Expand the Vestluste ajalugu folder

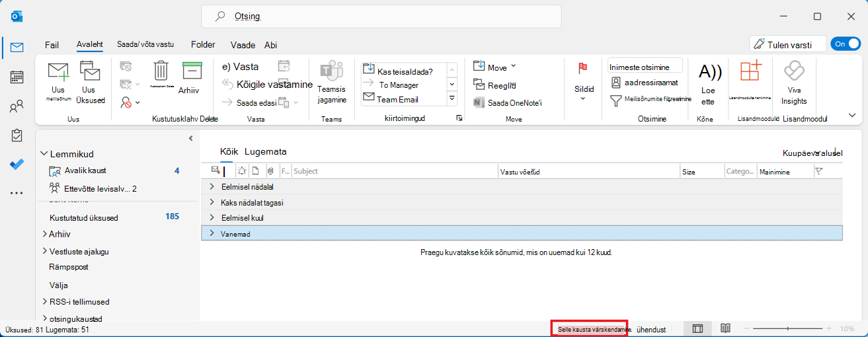44,251
